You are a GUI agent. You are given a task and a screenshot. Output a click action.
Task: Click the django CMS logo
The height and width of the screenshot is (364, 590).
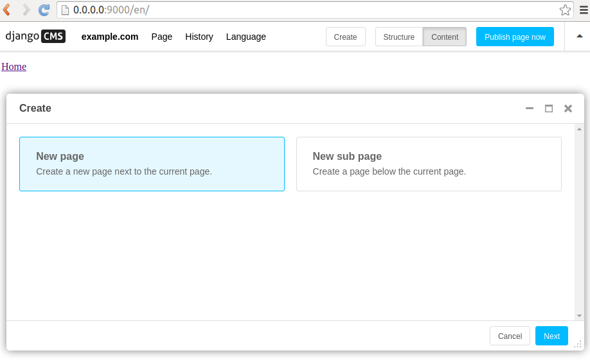click(35, 37)
